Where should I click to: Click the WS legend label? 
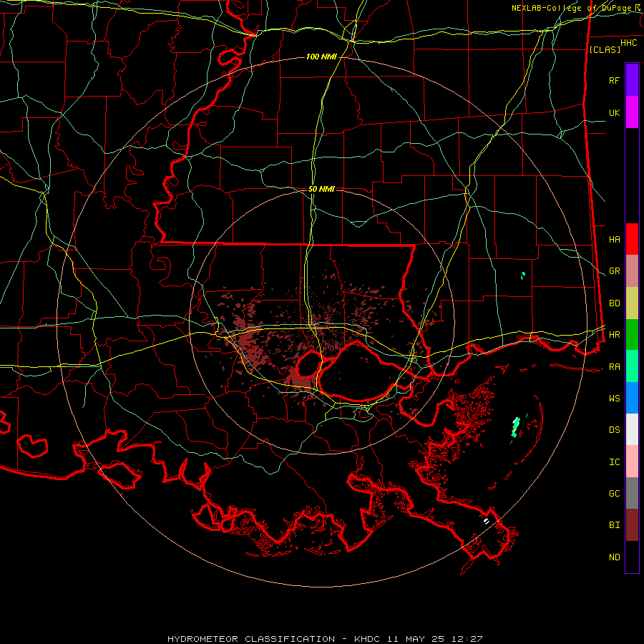pos(614,399)
